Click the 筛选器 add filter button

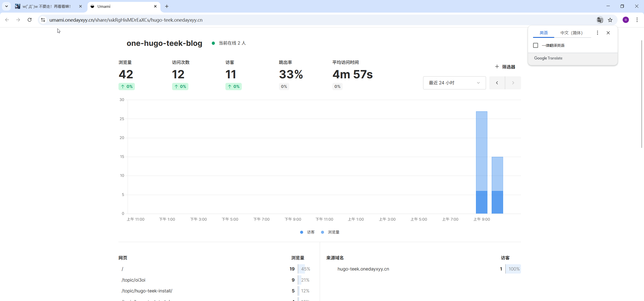tap(505, 67)
